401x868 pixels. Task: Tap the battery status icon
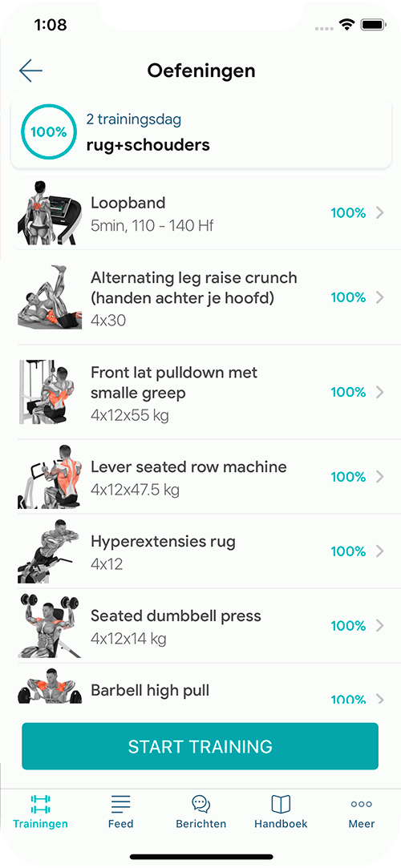pos(373,25)
